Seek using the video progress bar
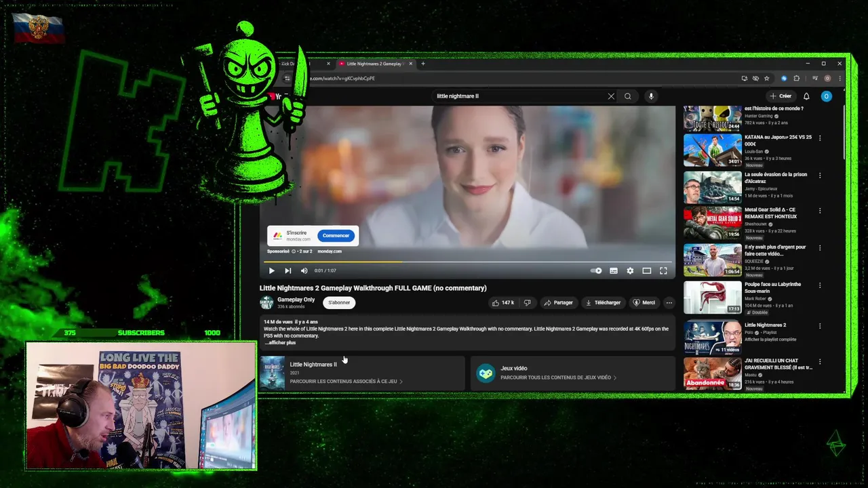Image resolution: width=868 pixels, height=488 pixels. [x=468, y=262]
